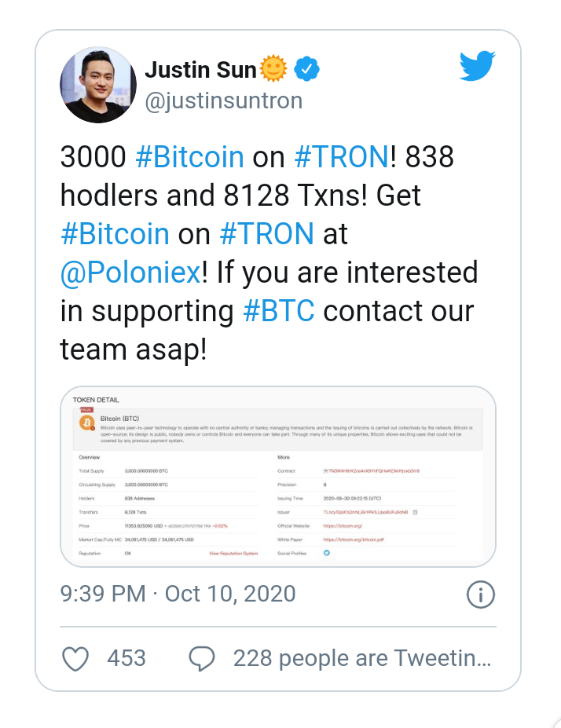
Task: Click the 453 likes count
Action: pyautogui.click(x=126, y=658)
